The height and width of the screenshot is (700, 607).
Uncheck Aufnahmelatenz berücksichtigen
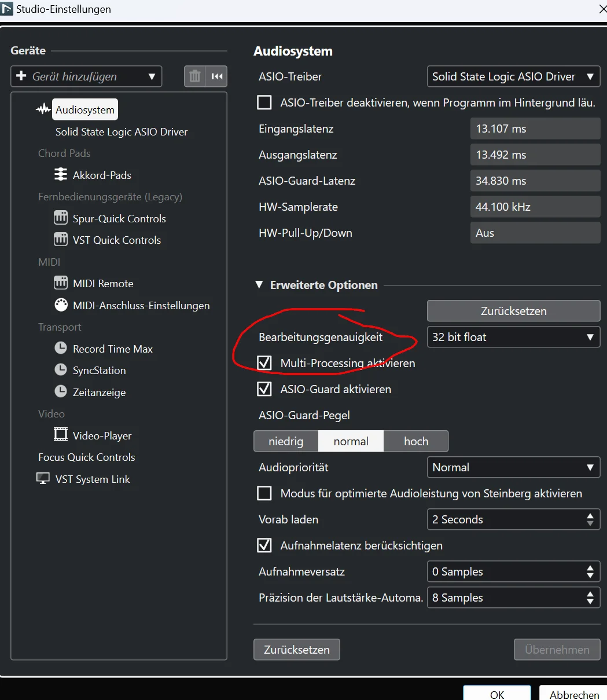click(264, 545)
